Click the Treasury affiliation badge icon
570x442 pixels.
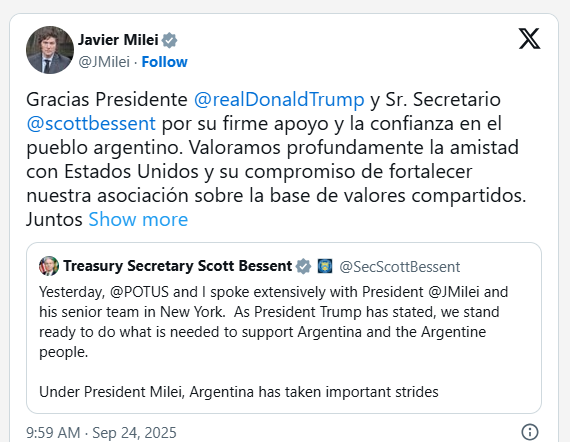click(325, 266)
